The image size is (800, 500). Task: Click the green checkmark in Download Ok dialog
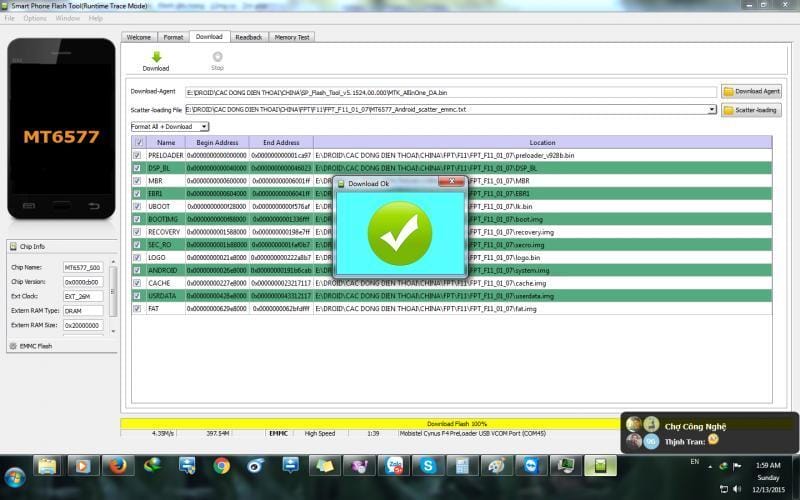399,233
